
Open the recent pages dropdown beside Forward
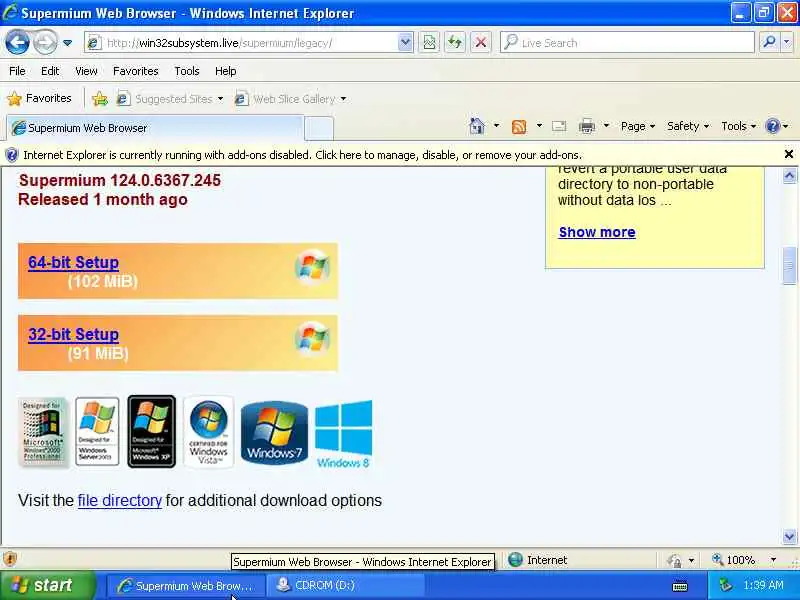[x=67, y=43]
